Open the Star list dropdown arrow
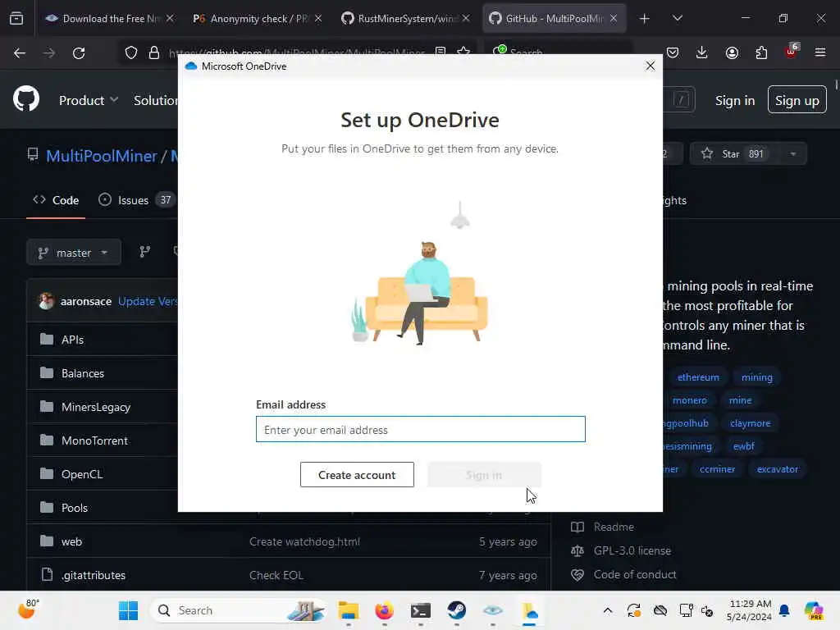 pos(793,154)
